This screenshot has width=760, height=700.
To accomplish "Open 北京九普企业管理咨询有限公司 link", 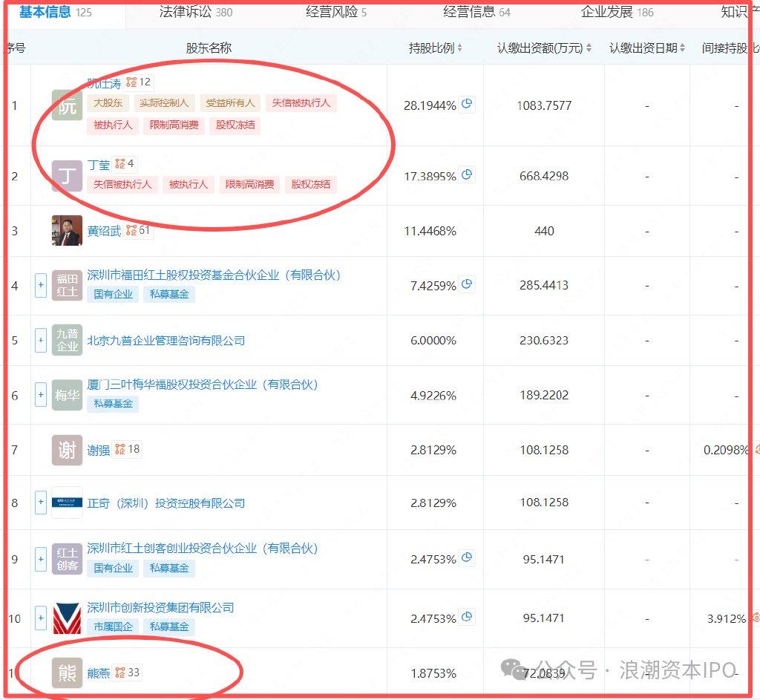I will [166, 340].
